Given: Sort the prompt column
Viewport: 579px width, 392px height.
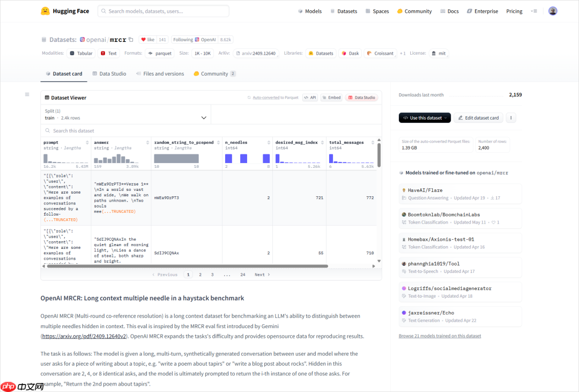Looking at the screenshot, I should pos(87,143).
